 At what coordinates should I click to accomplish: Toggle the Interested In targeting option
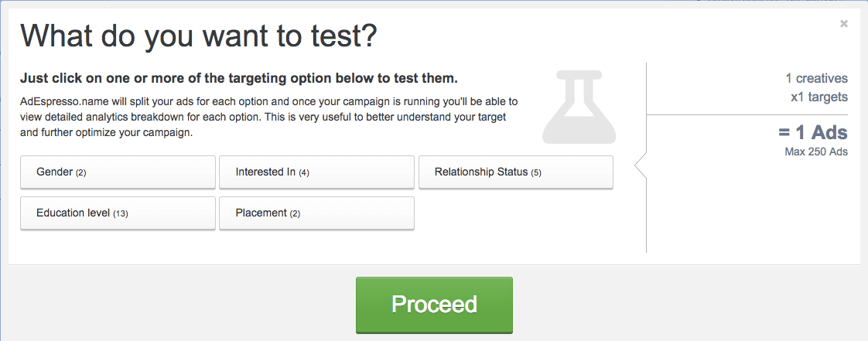[316, 172]
